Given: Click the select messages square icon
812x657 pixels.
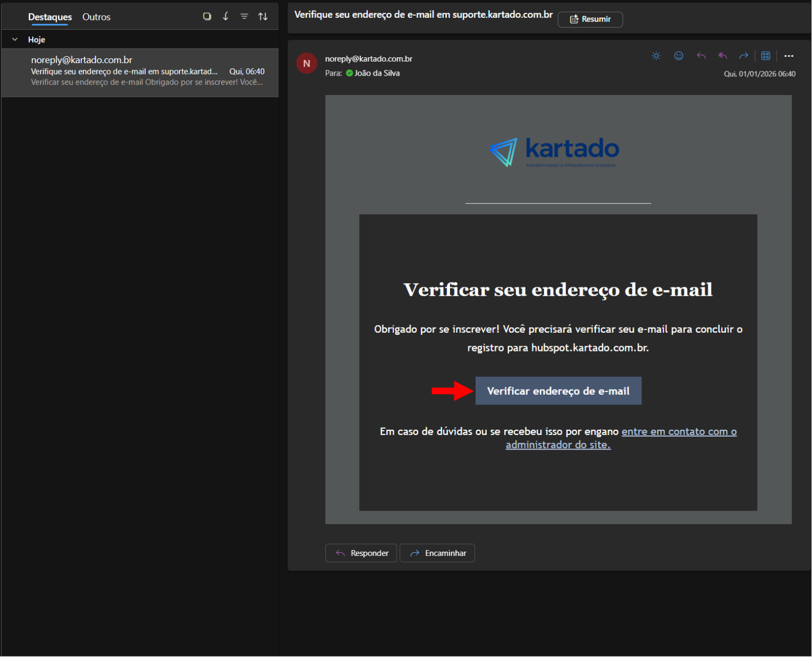Looking at the screenshot, I should [x=207, y=17].
